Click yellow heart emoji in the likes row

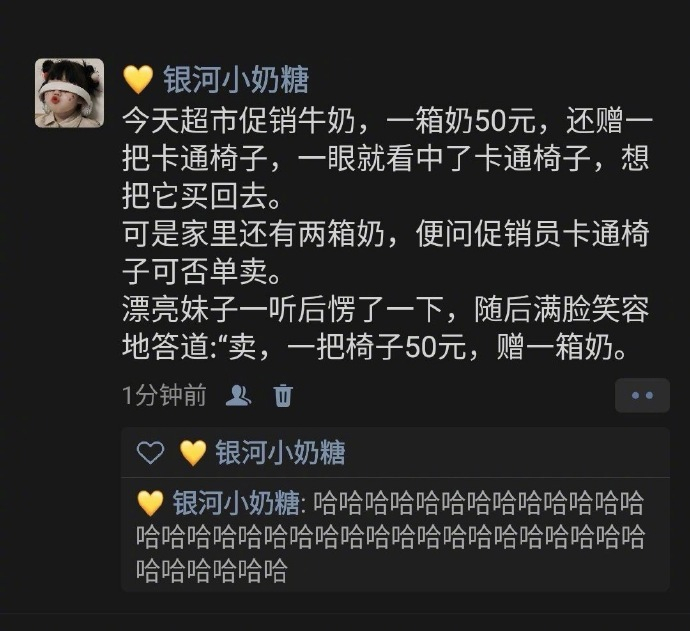[193, 452]
